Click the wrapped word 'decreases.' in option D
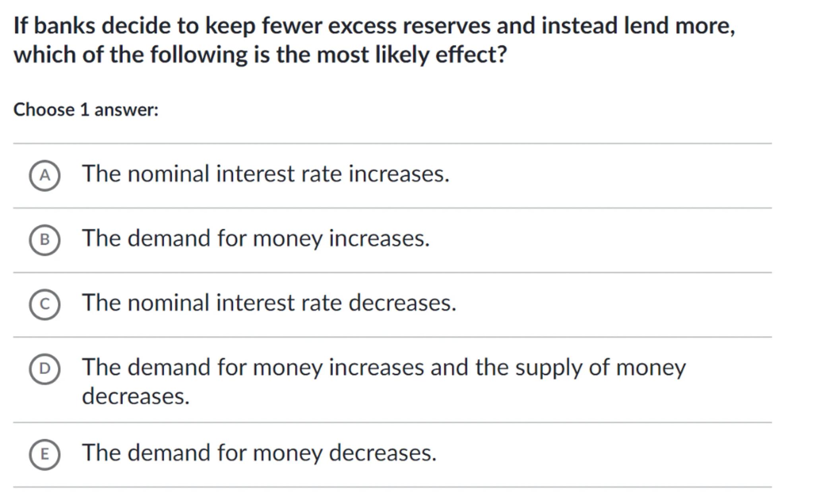The height and width of the screenshot is (504, 814). 136,396
